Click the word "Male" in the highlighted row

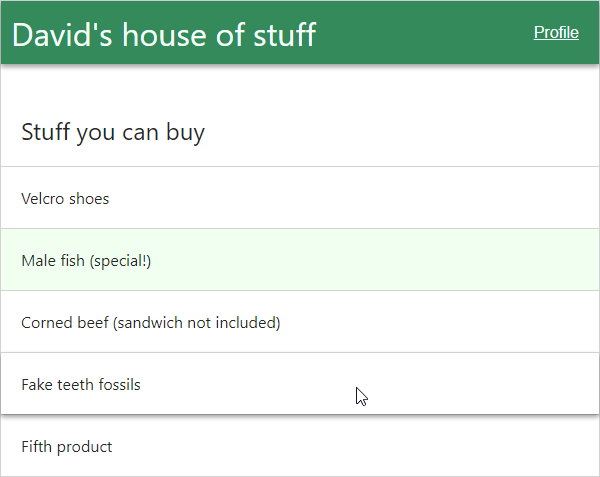click(37, 260)
